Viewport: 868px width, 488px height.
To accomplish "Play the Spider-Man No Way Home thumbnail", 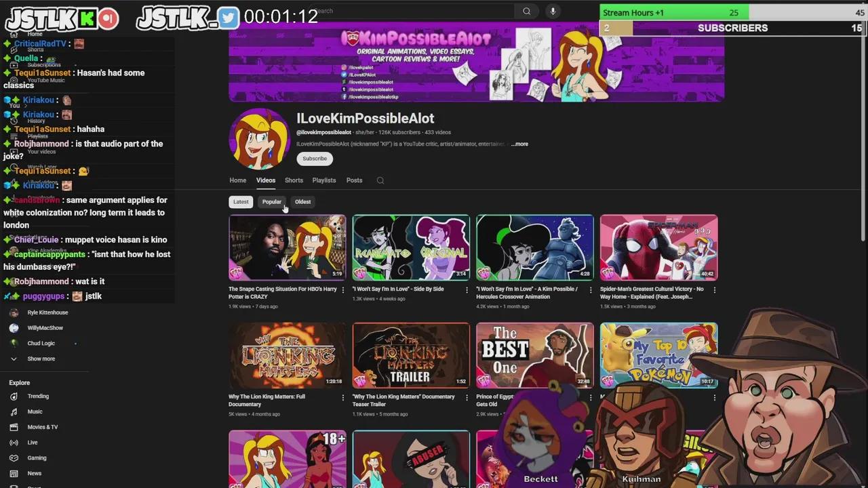I will 658,247.
